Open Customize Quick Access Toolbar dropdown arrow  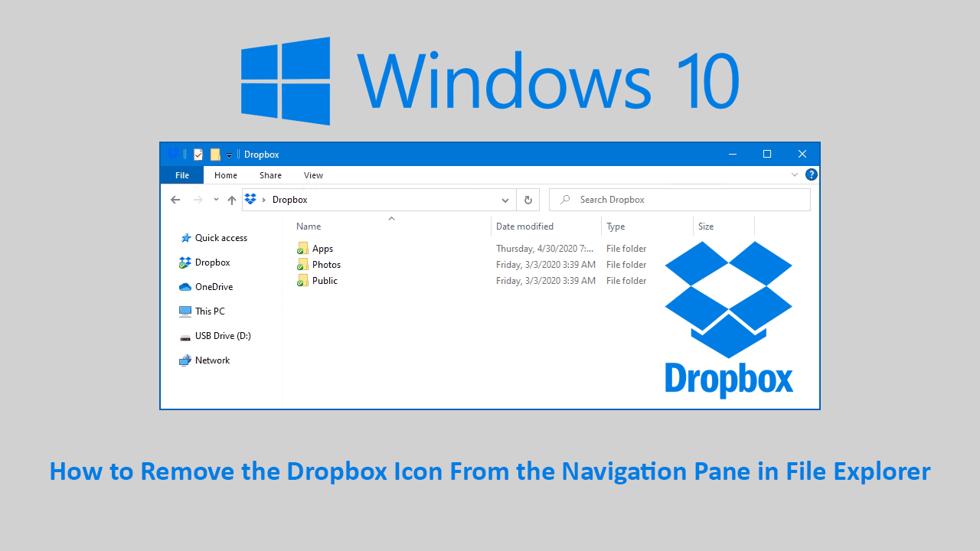point(229,155)
